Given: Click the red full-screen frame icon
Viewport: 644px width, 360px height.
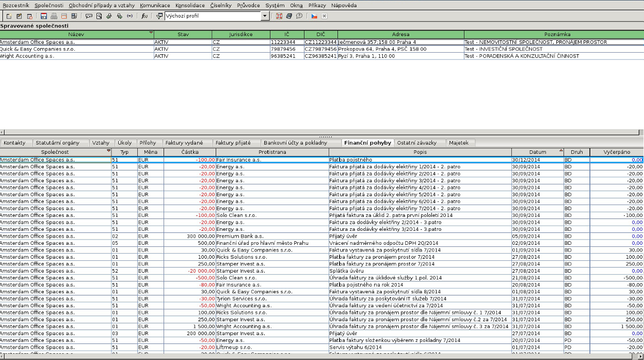Looking at the screenshot, I should coord(279,16).
